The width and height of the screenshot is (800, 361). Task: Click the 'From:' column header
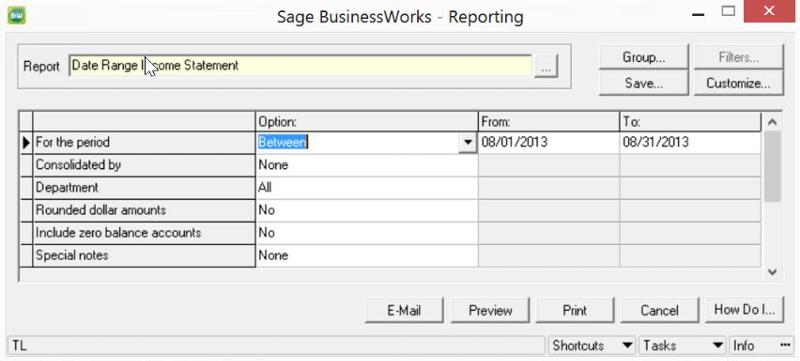point(549,121)
